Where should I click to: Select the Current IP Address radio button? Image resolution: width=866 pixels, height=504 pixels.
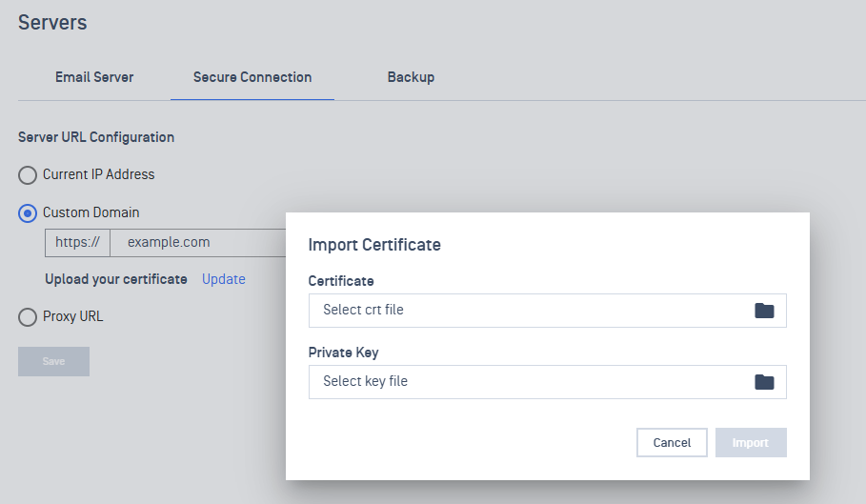[28, 175]
